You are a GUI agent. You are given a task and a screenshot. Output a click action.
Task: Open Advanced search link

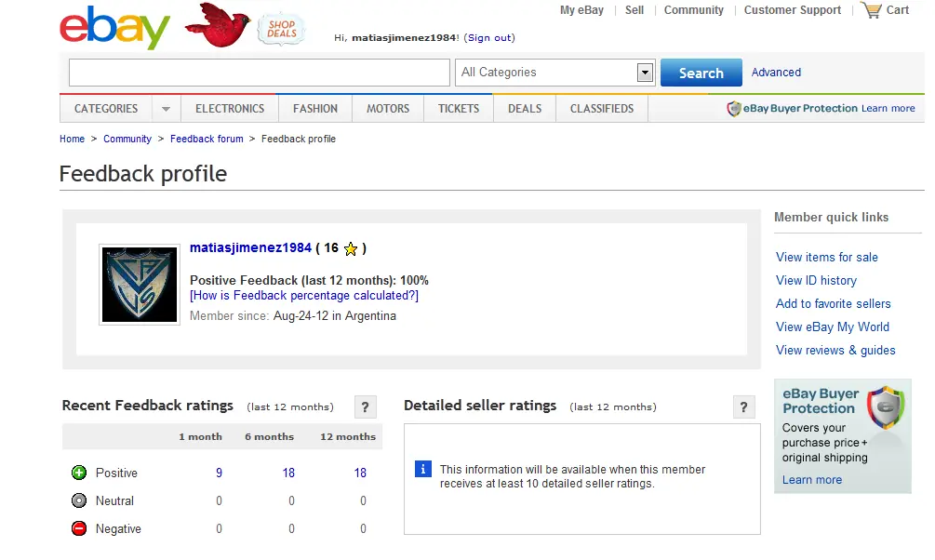[x=776, y=73]
